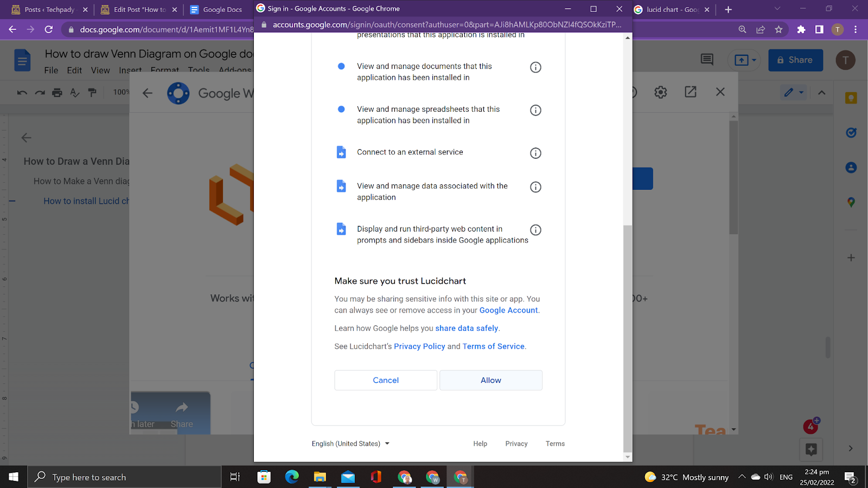This screenshot has height=488, width=868.
Task: Run spelling and grammar check icon
Action: point(75,93)
